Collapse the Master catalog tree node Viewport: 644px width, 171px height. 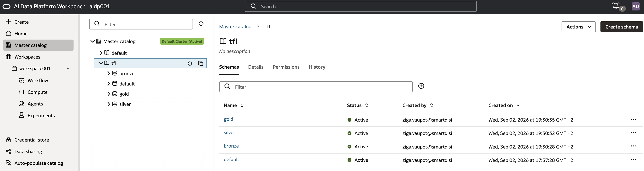(92, 41)
